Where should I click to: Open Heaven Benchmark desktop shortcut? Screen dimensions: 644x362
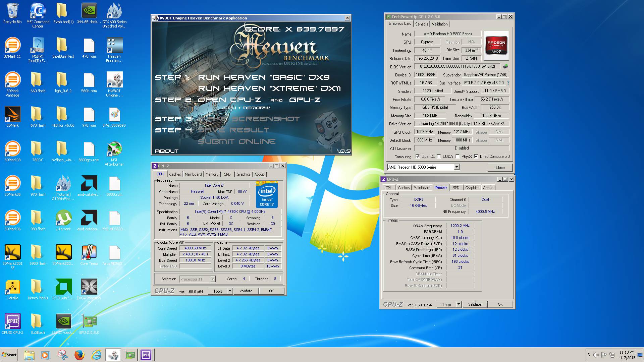point(114,50)
